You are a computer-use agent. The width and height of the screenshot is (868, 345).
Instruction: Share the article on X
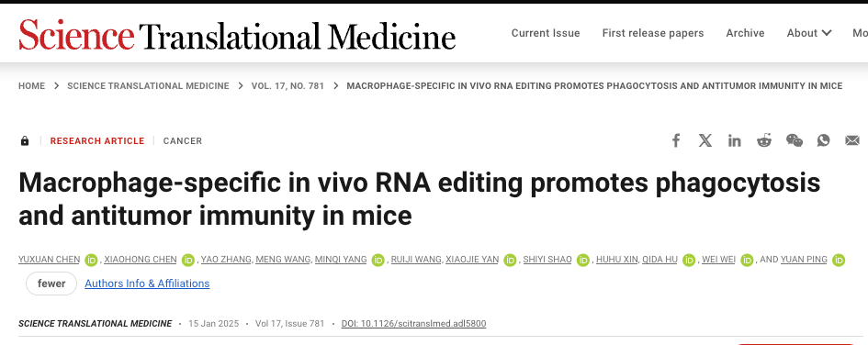coord(705,140)
